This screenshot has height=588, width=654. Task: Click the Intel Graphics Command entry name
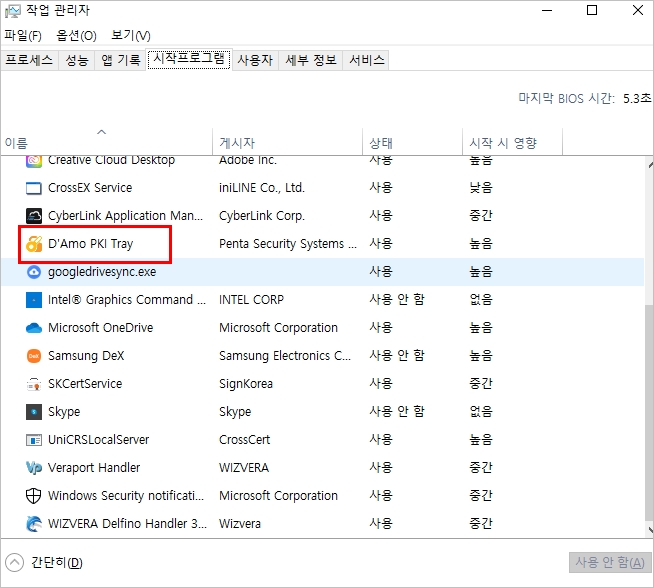pyautogui.click(x=127, y=300)
